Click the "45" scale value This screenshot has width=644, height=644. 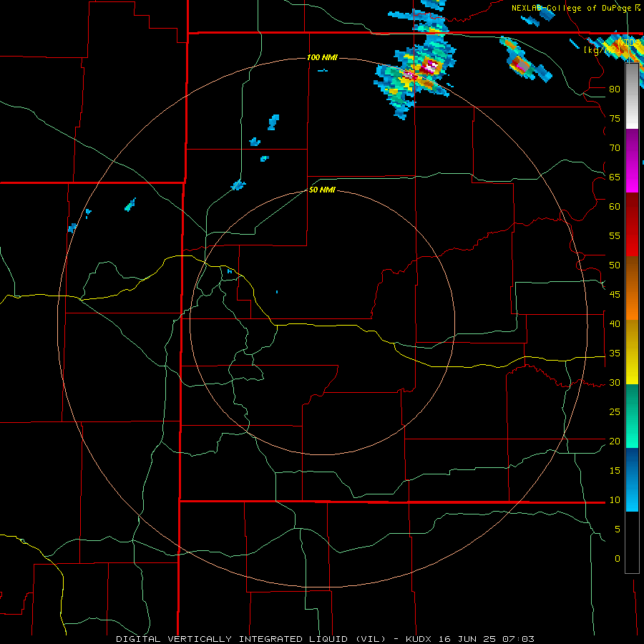tap(615, 295)
